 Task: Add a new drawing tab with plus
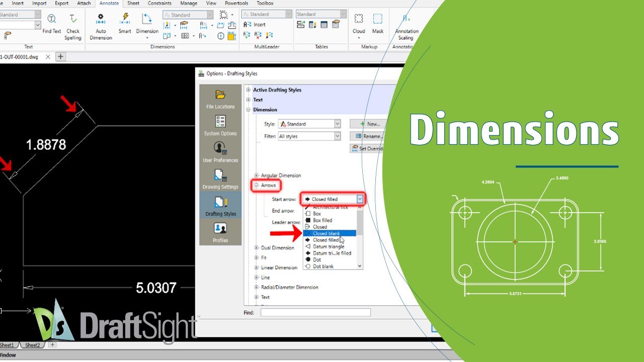click(60, 57)
